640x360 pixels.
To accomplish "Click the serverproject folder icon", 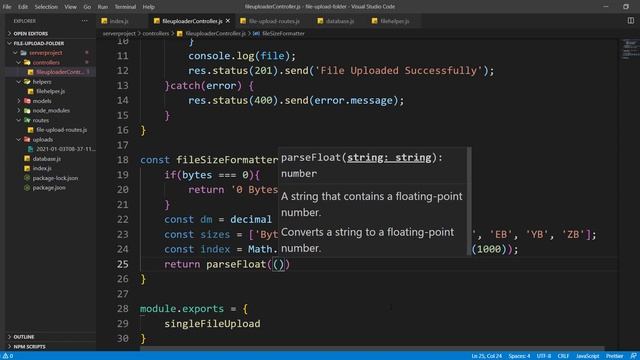I will [23, 53].
